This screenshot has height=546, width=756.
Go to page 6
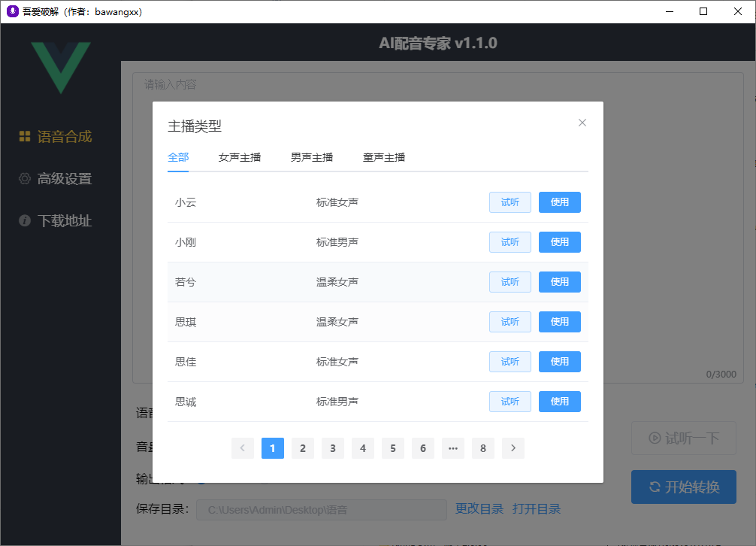(x=423, y=448)
